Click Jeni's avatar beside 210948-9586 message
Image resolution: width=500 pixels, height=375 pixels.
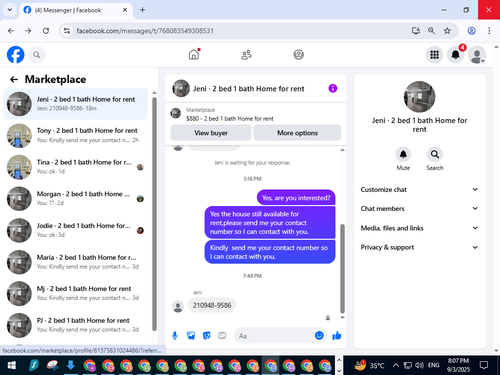(178, 306)
